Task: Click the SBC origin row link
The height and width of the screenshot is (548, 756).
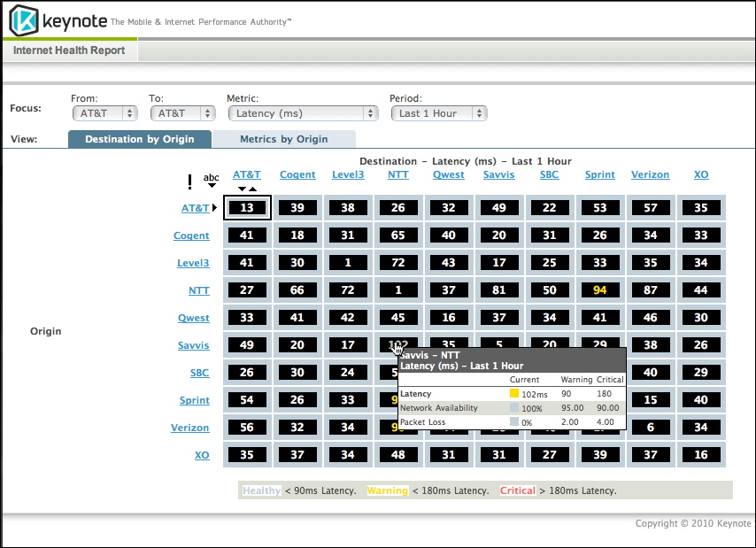Action: pyautogui.click(x=199, y=373)
